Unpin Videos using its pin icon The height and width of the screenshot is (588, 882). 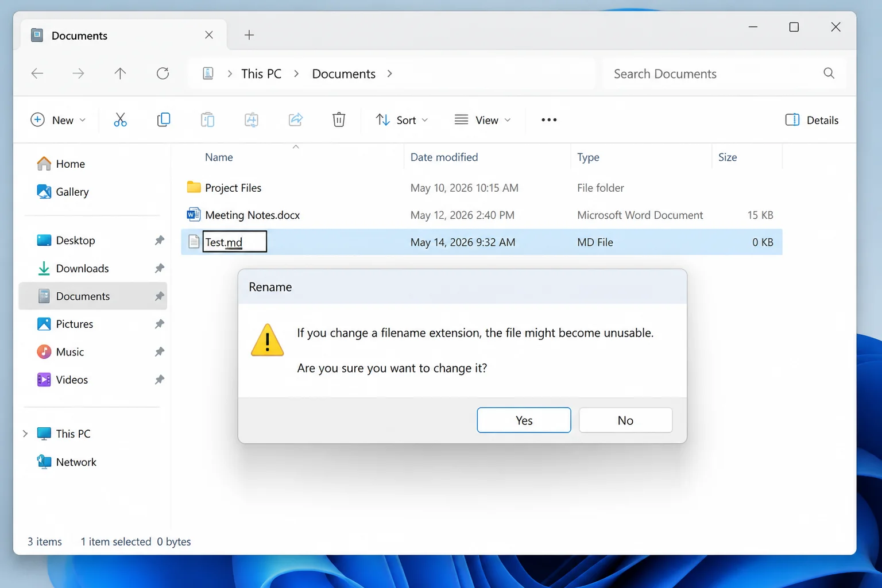(x=160, y=380)
